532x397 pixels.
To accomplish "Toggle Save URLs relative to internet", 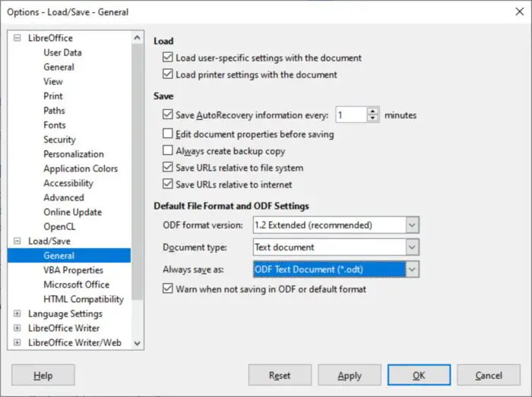I will (x=168, y=184).
